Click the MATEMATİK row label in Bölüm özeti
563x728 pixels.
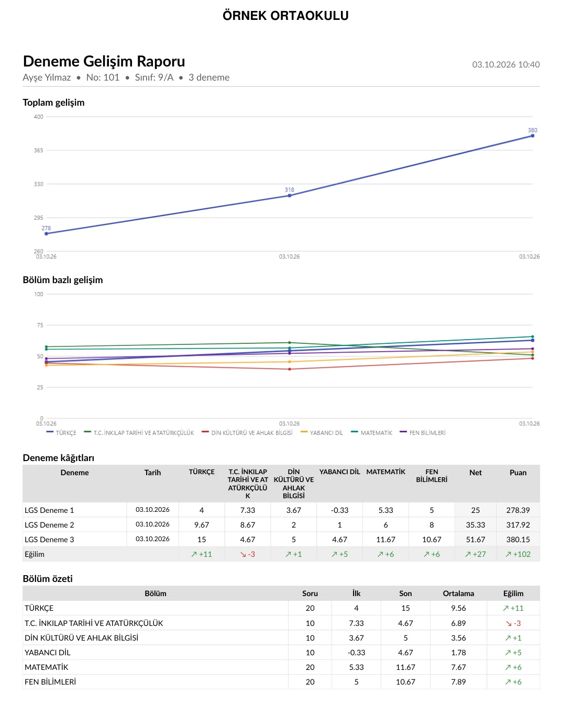point(47,667)
